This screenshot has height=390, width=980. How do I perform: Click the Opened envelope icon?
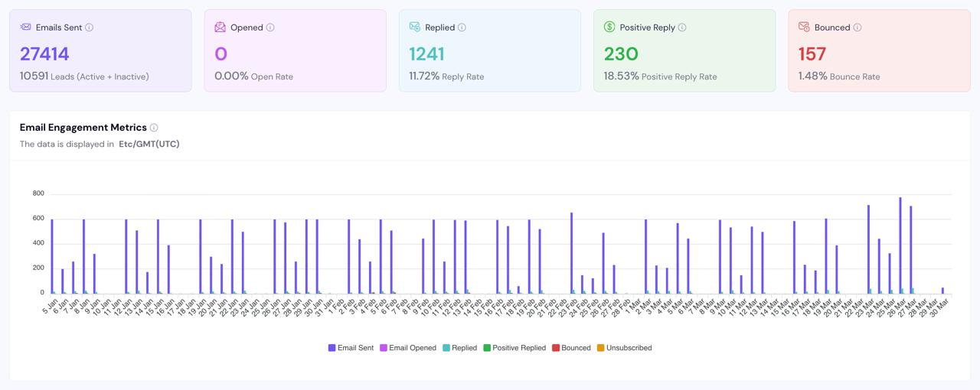click(x=220, y=27)
